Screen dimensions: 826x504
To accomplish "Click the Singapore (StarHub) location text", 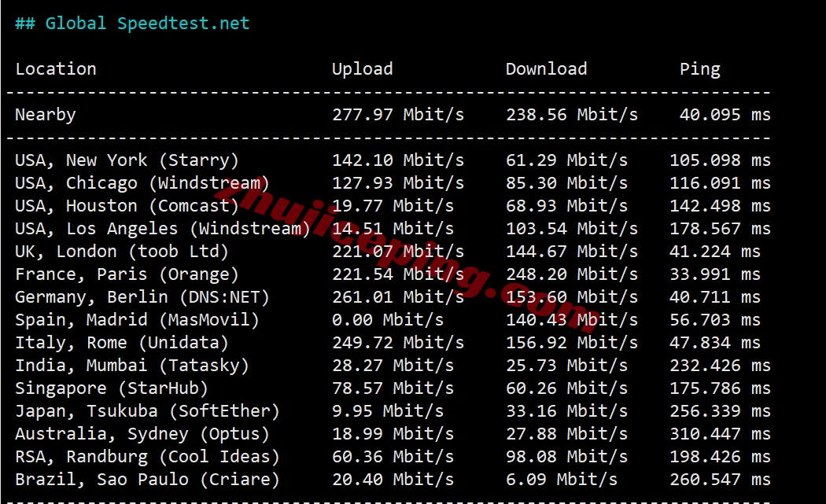I will 112,388.
